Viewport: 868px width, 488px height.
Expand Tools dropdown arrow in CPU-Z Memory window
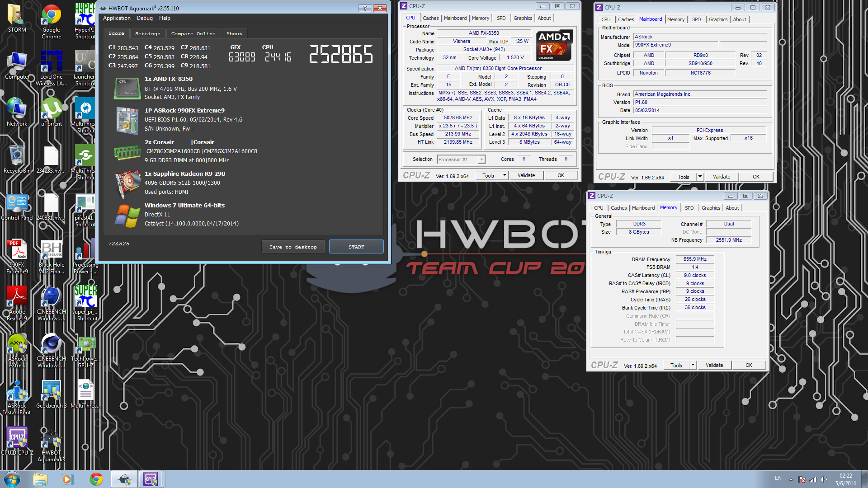point(693,365)
